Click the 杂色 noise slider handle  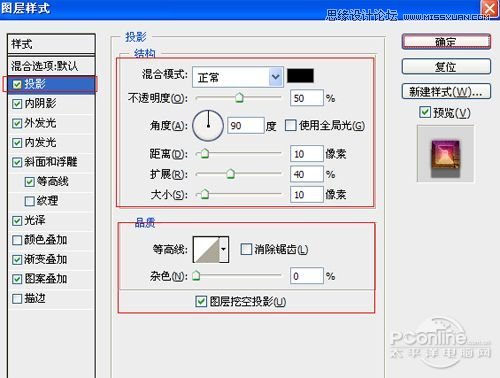[x=196, y=275]
